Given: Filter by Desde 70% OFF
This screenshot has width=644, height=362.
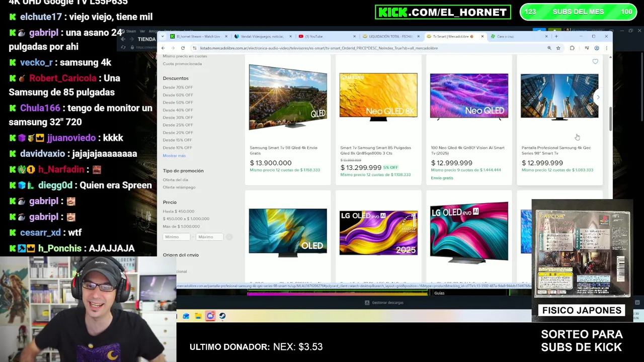Looking at the screenshot, I should (178, 87).
